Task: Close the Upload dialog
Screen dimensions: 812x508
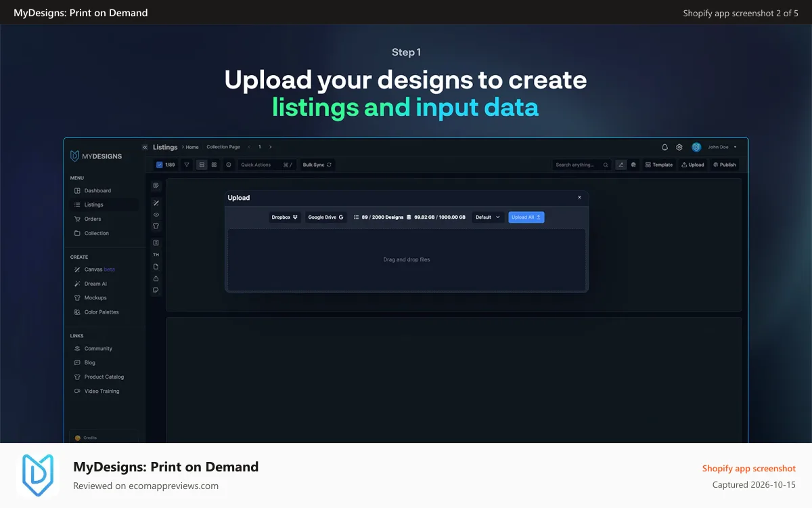Action: pyautogui.click(x=579, y=197)
